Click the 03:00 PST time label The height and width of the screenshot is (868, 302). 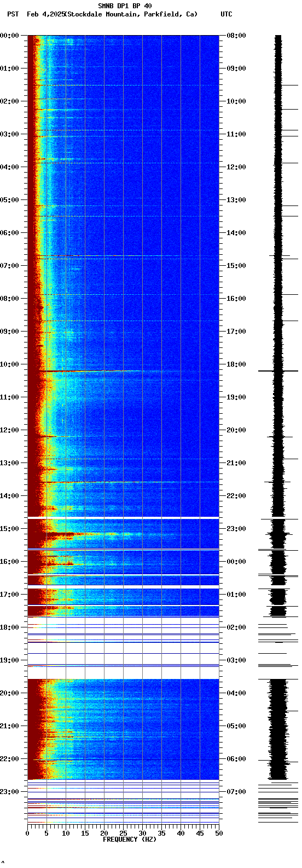point(10,134)
